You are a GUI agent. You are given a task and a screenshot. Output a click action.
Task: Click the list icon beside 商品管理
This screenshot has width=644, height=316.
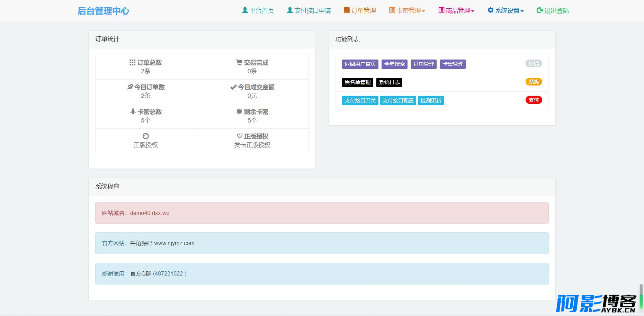441,10
